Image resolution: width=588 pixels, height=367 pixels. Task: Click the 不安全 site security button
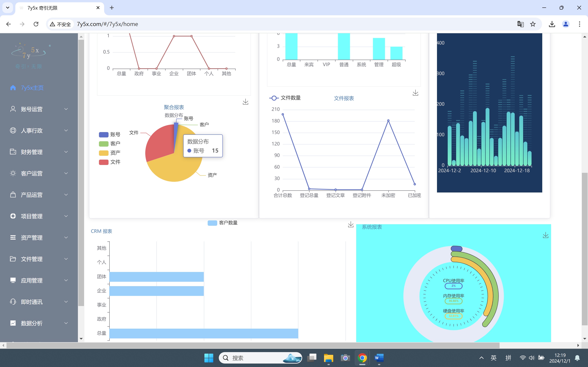[60, 24]
